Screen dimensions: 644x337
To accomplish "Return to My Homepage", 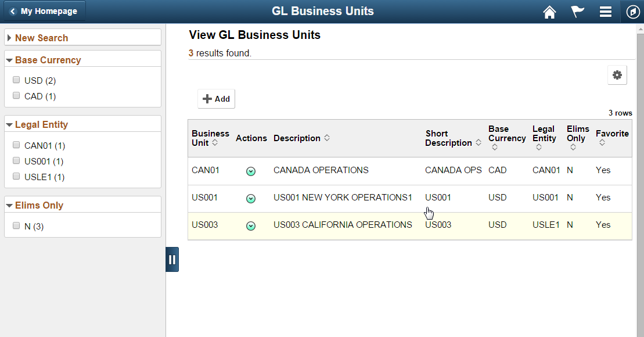I will pyautogui.click(x=44, y=11).
